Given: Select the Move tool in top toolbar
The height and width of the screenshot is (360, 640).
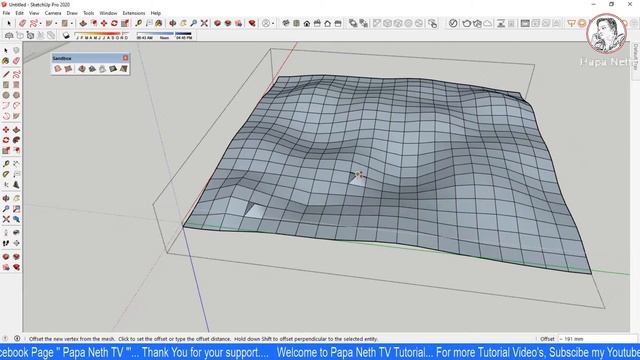Looking at the screenshot, I should [x=104, y=24].
